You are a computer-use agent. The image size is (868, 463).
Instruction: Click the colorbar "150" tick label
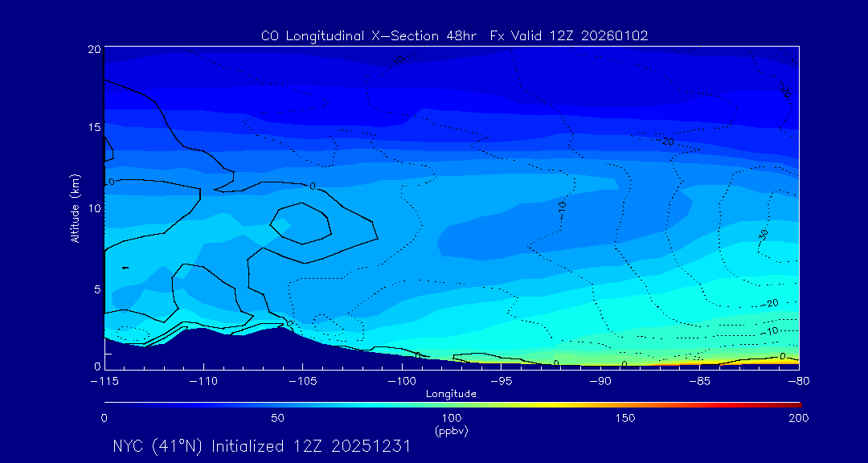click(624, 418)
